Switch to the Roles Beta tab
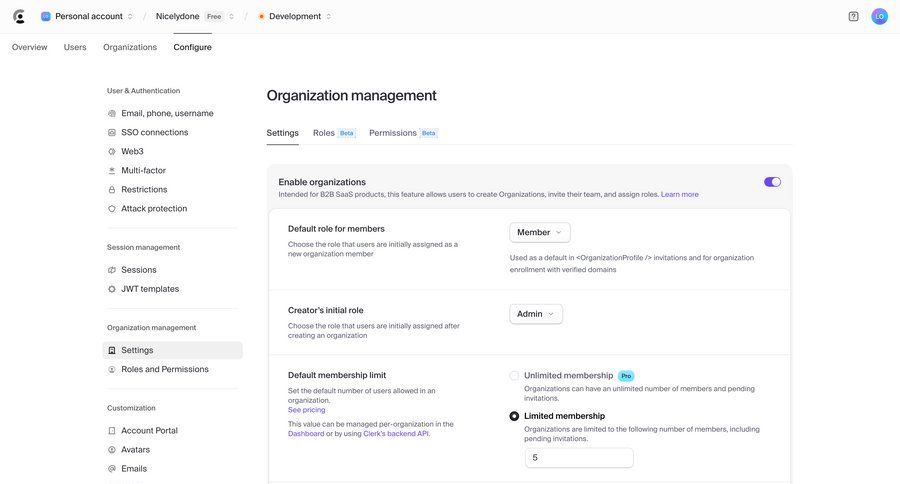Image resolution: width=900 pixels, height=484 pixels. point(334,133)
